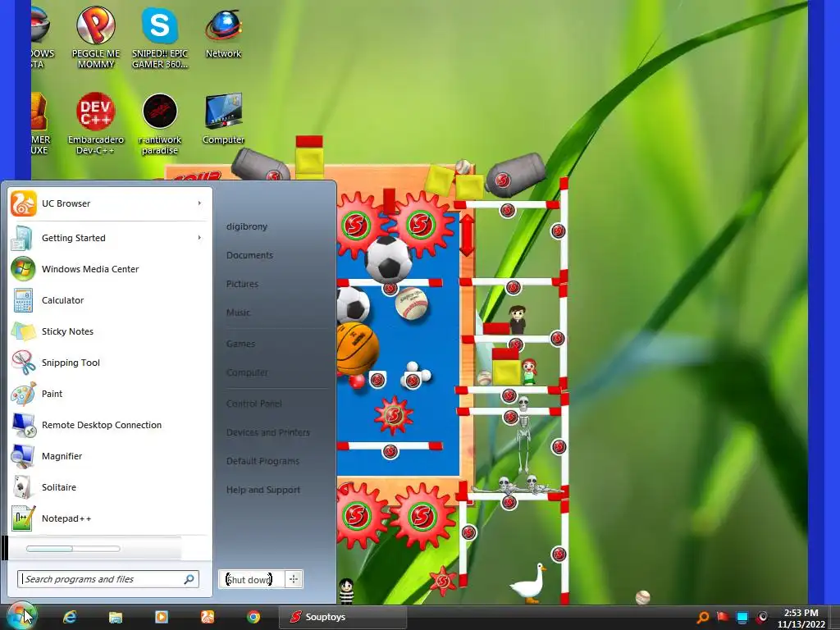
Task: Open Documents from Start menu
Action: click(249, 256)
